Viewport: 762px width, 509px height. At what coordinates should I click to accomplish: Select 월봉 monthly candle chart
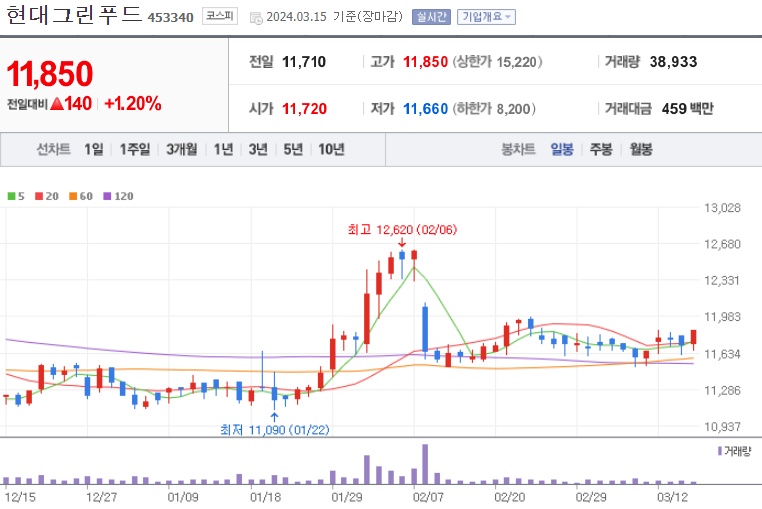pos(641,149)
